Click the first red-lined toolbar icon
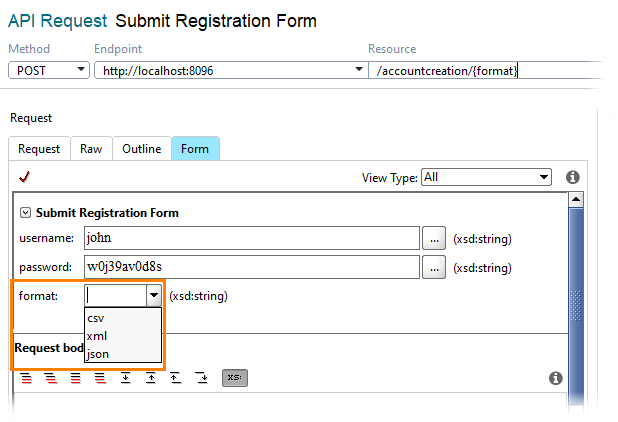The image size is (618, 422). pyautogui.click(x=26, y=378)
